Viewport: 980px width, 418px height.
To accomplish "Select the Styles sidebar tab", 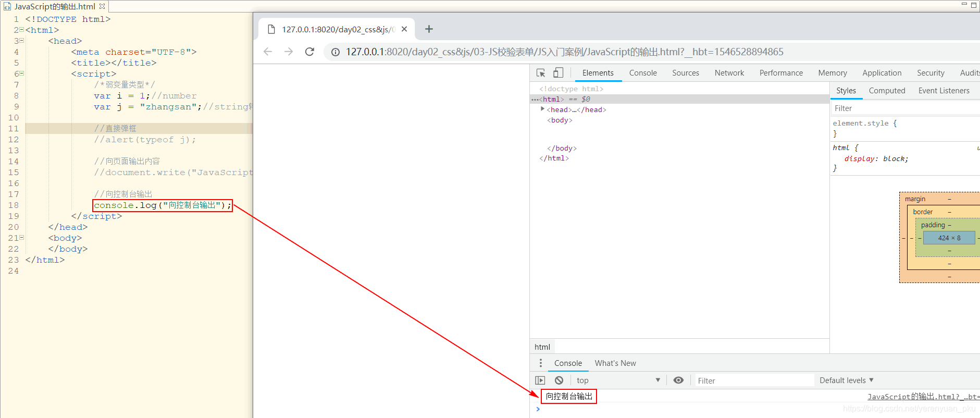I will click(x=846, y=91).
